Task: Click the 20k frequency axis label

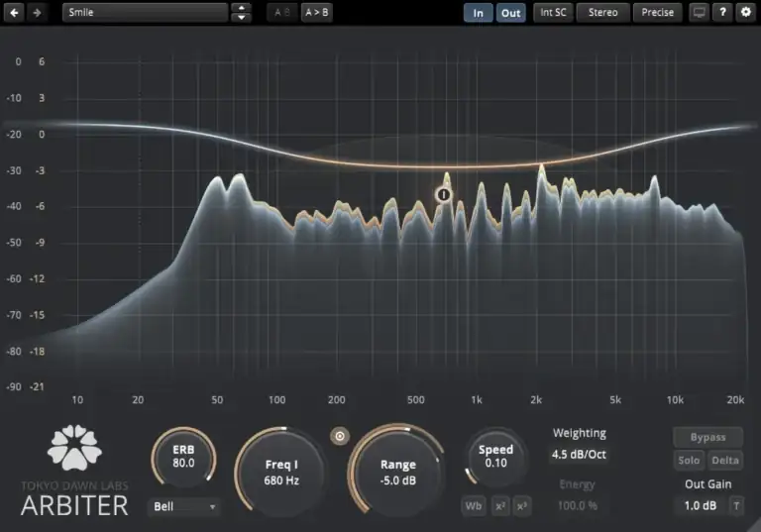Action: point(735,400)
